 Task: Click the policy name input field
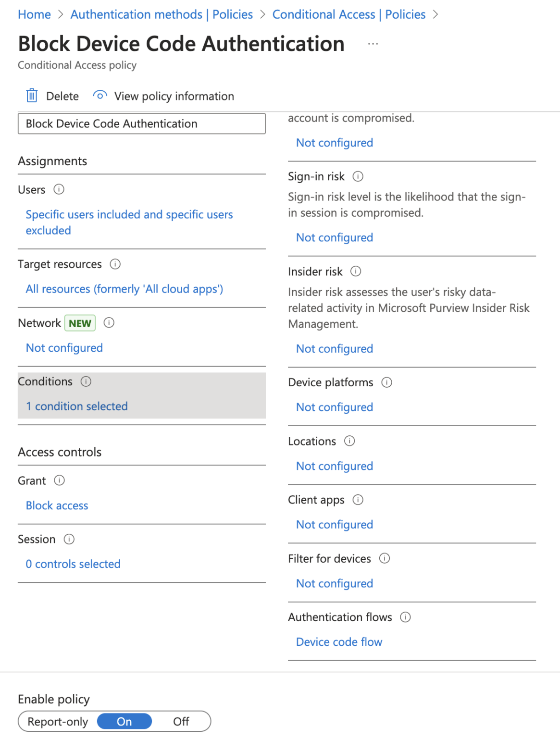[x=141, y=123]
